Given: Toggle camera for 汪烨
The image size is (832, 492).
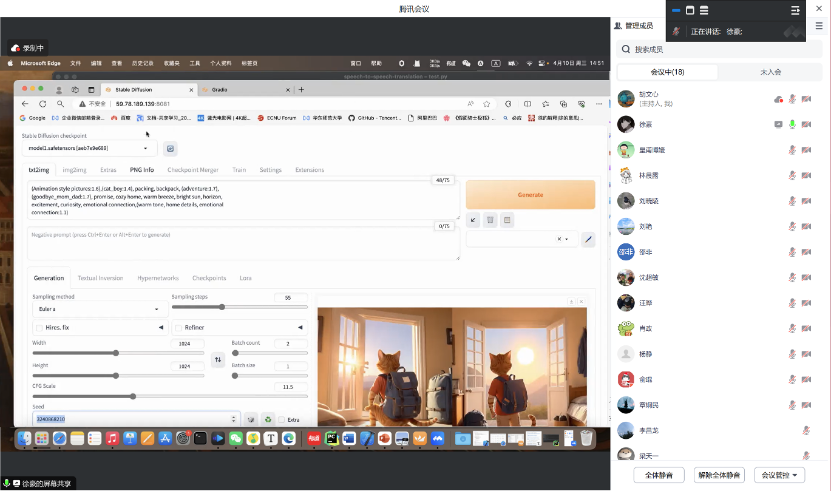Looking at the screenshot, I should click(x=807, y=303).
